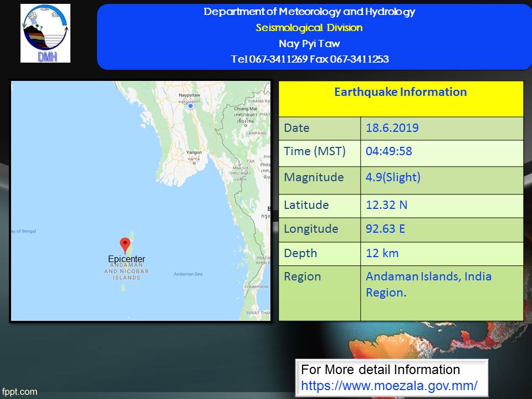Viewport: 532px width, 399px height.
Task: Click the 'For More detail Information' text
Action: coord(380,370)
